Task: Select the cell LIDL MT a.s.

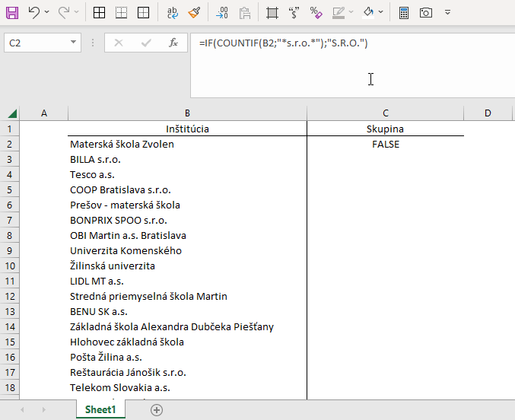Action: [x=187, y=281]
